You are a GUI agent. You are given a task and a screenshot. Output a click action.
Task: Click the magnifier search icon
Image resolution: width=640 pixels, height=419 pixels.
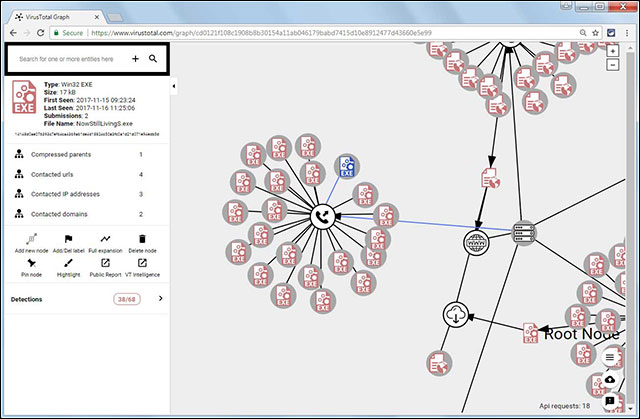click(x=153, y=59)
